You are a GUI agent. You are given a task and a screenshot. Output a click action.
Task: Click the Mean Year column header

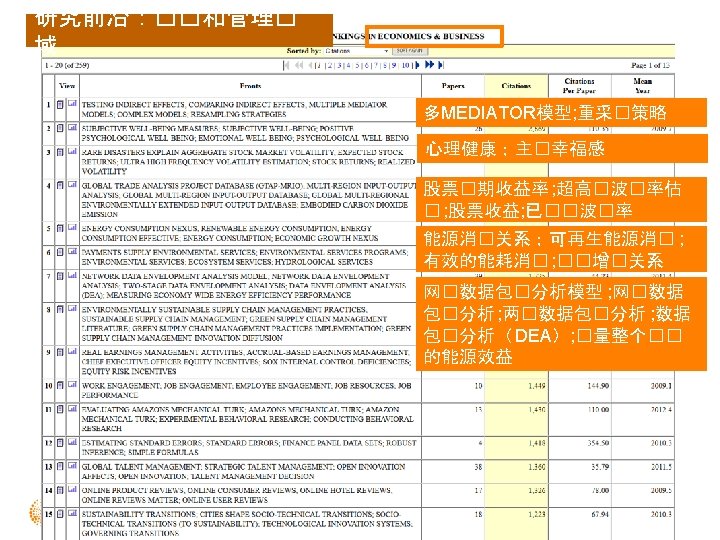643,86
